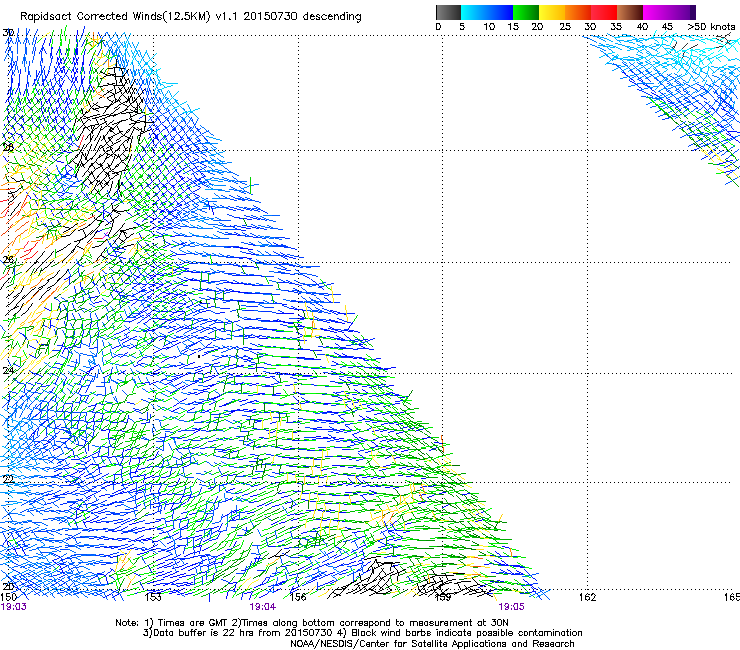Click latitude label '30' on left axis

[x=8, y=33]
